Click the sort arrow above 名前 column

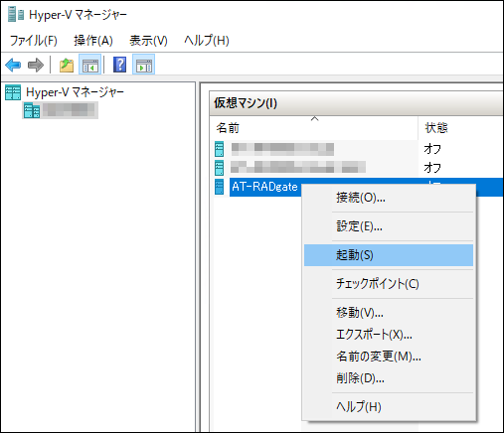tap(315, 118)
